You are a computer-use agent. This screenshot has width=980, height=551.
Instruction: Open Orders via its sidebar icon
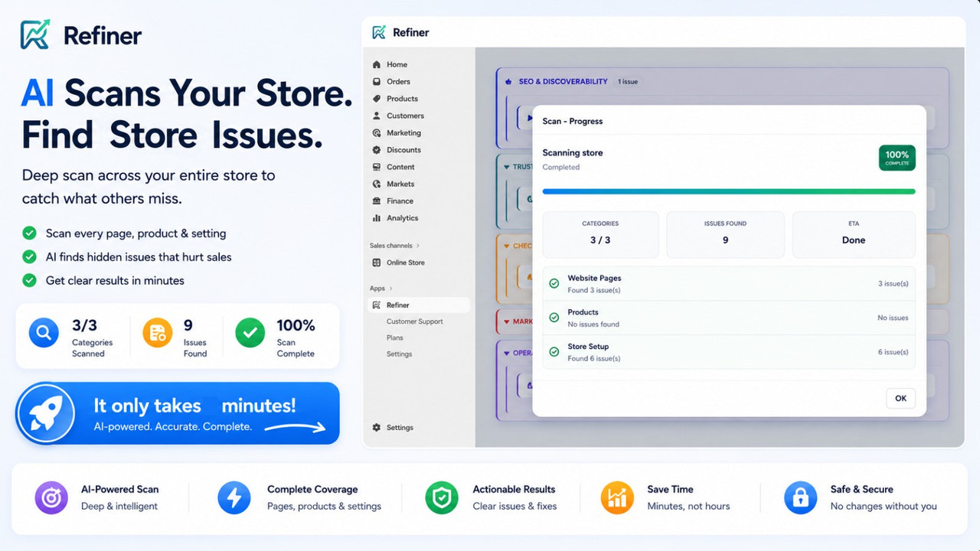click(377, 82)
